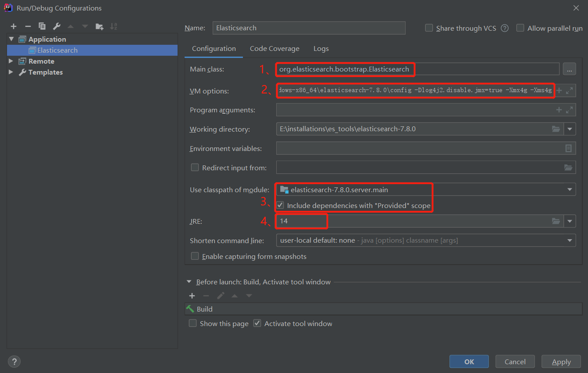The height and width of the screenshot is (373, 588).
Task: Toggle Redirect input from checkbox
Action: coord(195,167)
